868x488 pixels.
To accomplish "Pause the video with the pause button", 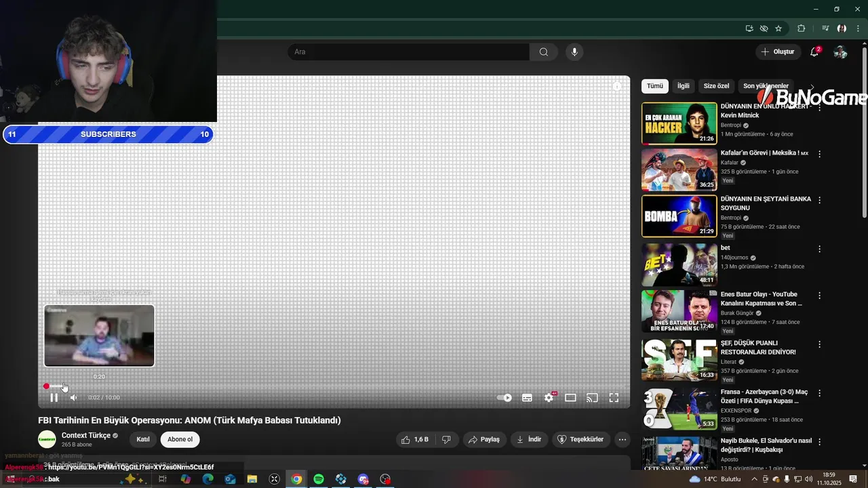I will 54,398.
